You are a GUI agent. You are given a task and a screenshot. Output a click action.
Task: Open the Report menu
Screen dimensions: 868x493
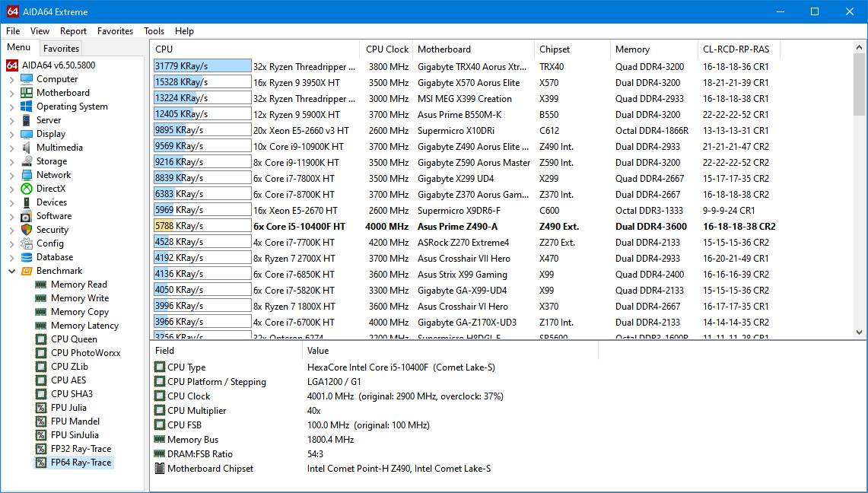click(73, 31)
